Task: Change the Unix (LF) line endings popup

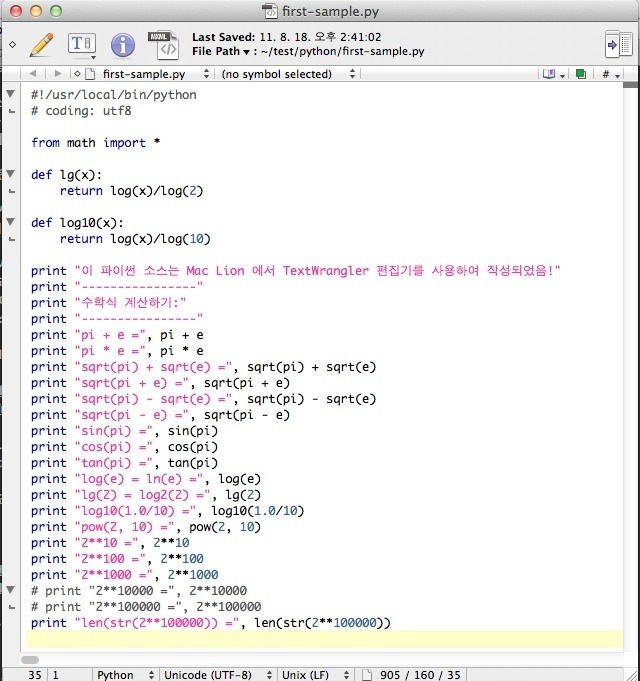Action: point(316,674)
